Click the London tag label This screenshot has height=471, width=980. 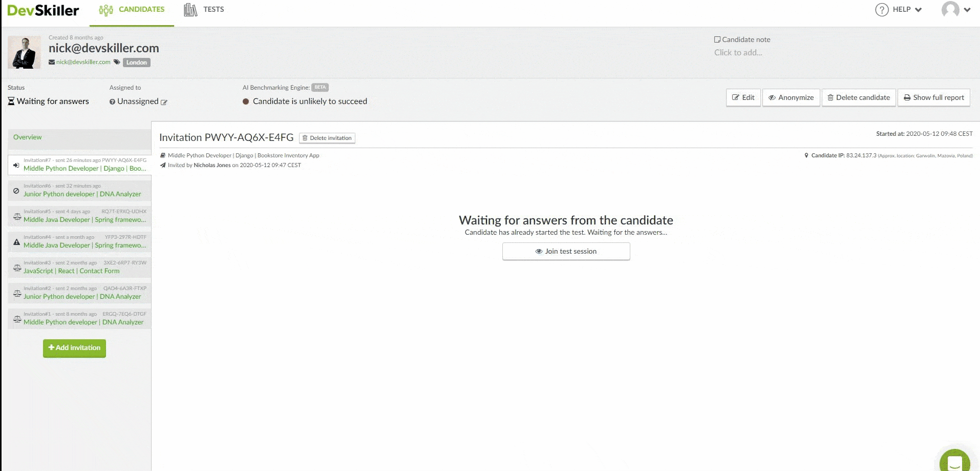click(137, 63)
